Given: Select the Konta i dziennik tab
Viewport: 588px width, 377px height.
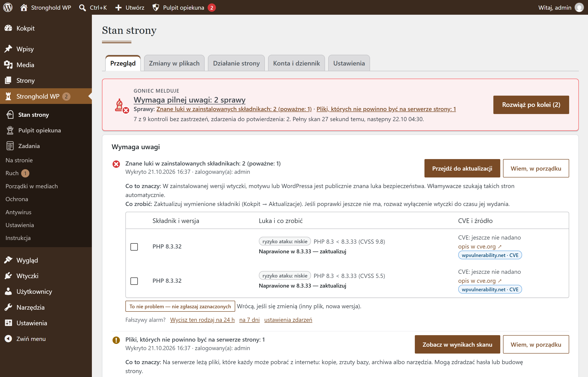Looking at the screenshot, I should click(297, 63).
